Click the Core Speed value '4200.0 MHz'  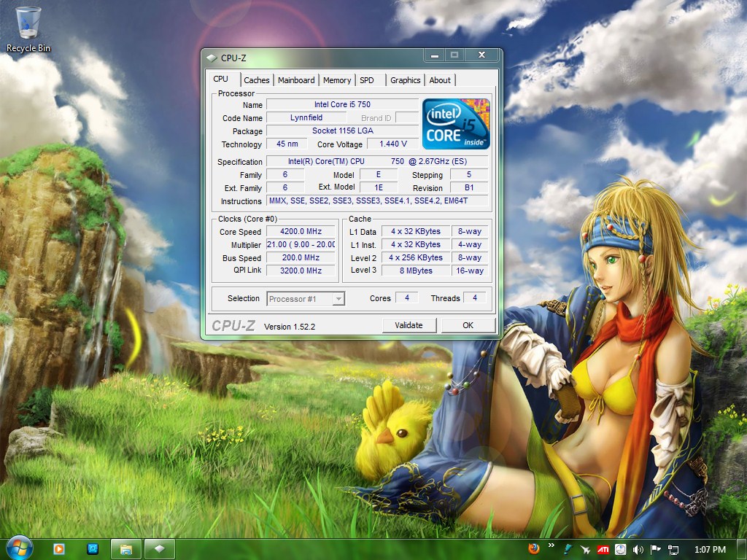[301, 231]
